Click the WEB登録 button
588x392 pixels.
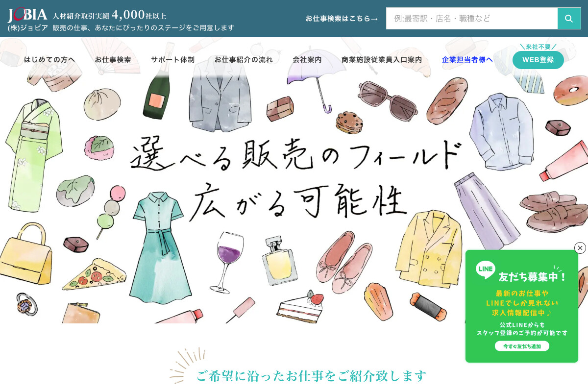click(538, 60)
